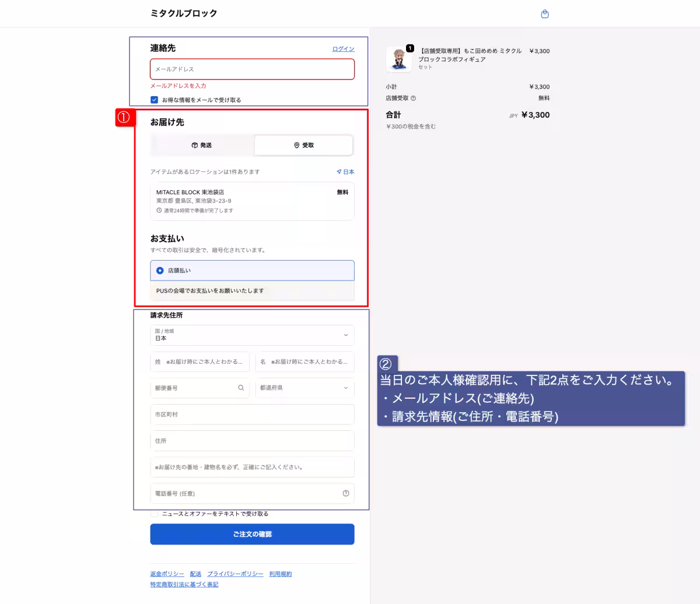Open the 利用規約 terms link

[x=281, y=573]
